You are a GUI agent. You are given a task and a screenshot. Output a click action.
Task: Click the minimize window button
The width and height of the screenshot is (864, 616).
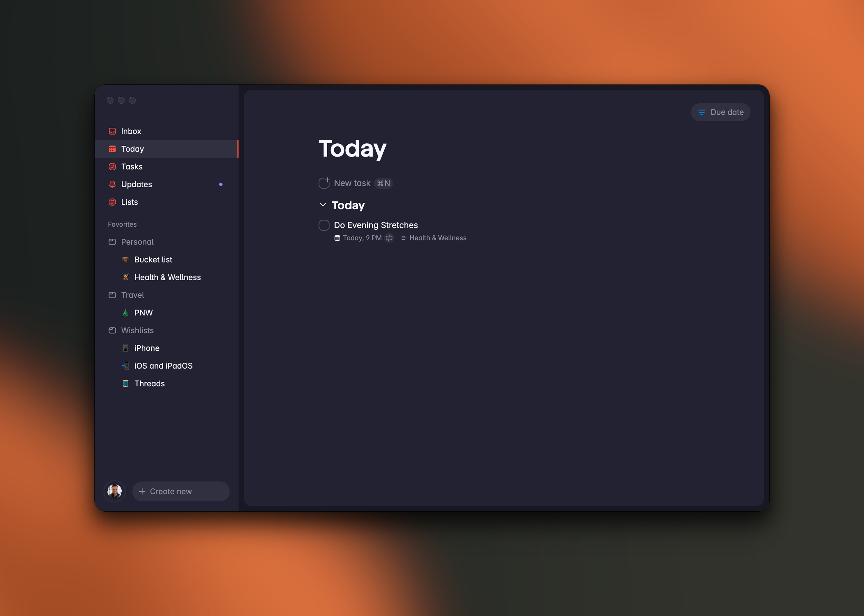click(x=121, y=101)
